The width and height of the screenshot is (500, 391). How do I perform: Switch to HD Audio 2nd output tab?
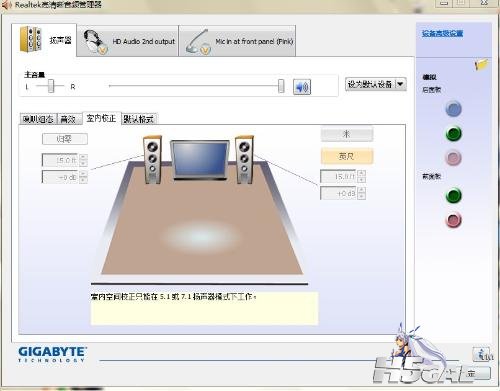point(128,41)
